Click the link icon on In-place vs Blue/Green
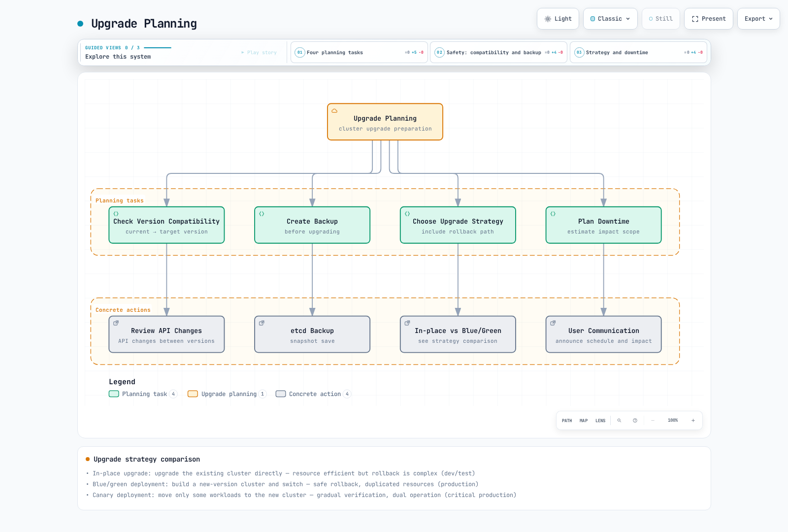The image size is (788, 532). click(408, 323)
